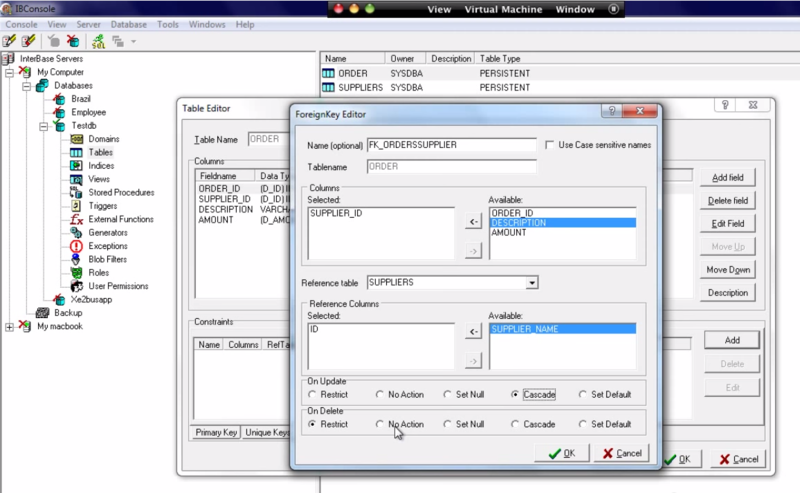Choose Cascade for On Delete

(515, 424)
